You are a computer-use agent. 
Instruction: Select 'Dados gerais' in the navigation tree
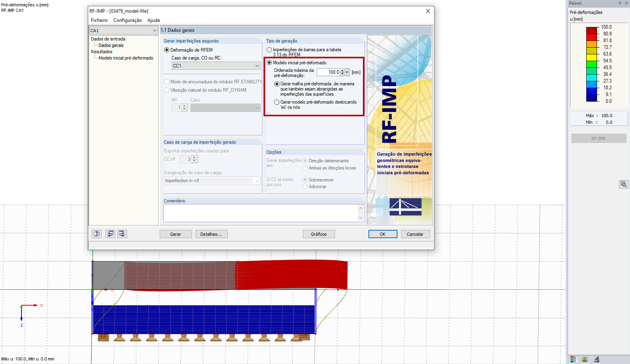[111, 45]
